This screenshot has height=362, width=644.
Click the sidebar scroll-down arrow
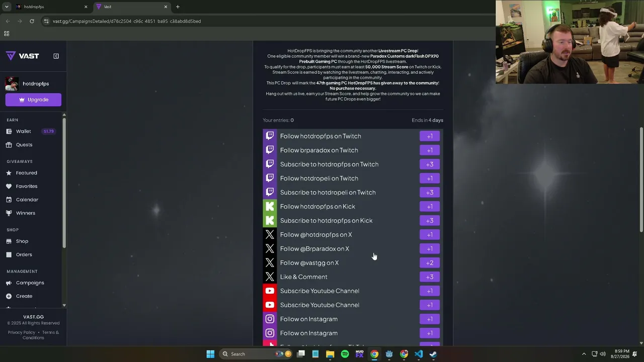[x=64, y=306]
